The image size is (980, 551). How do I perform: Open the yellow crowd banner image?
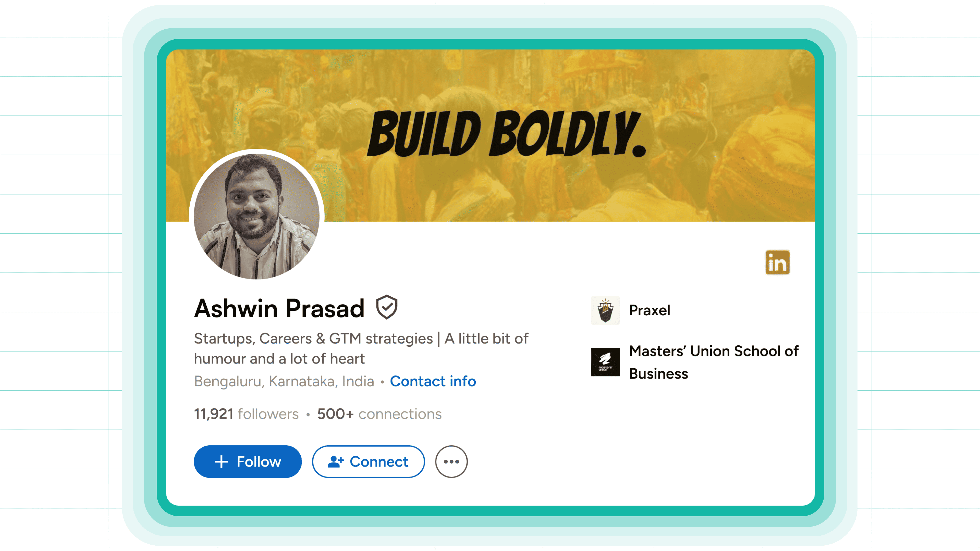coord(490,135)
